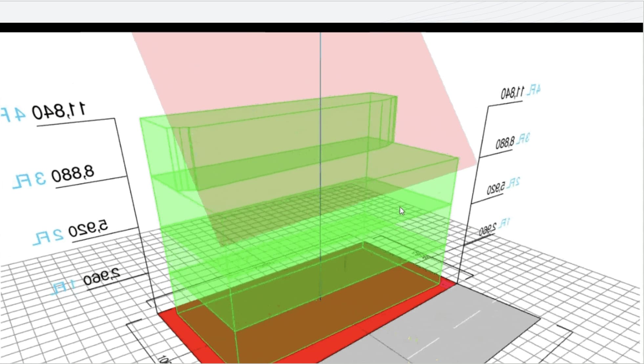Click the mirrored 2,960 1FL label on left
644x364 pixels.
(x=86, y=281)
